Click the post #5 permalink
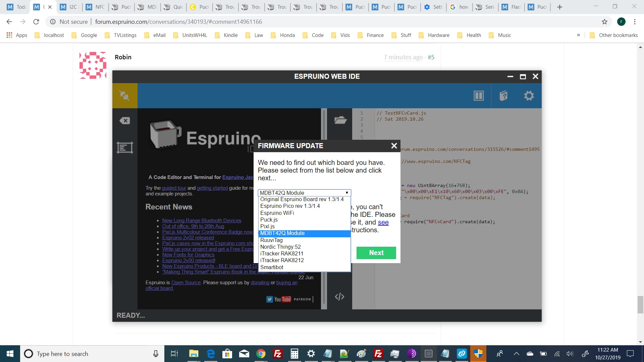644x362 pixels. tap(431, 57)
